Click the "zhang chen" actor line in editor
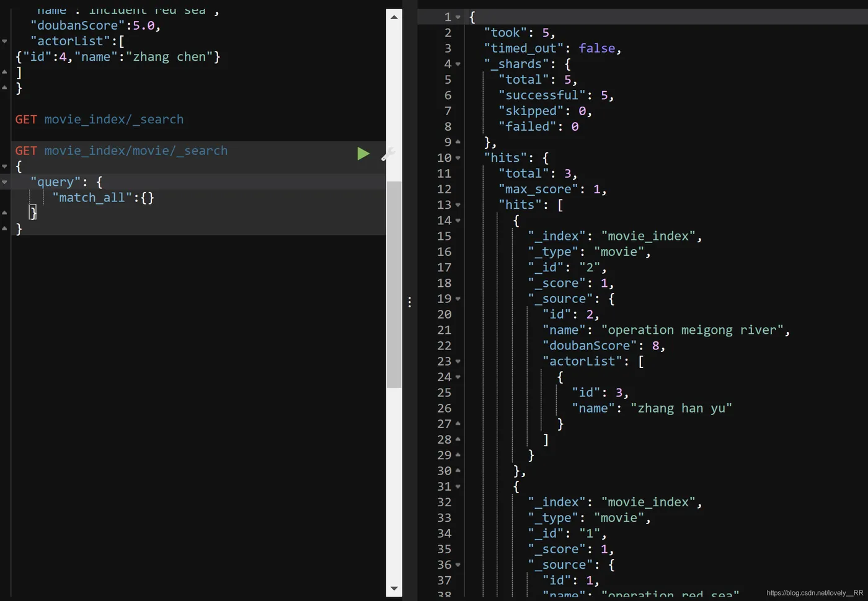 (118, 57)
